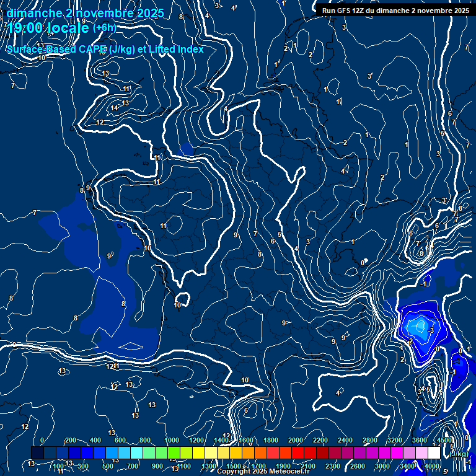Click the '700' legend value label
476x476 pixels.
(x=133, y=466)
